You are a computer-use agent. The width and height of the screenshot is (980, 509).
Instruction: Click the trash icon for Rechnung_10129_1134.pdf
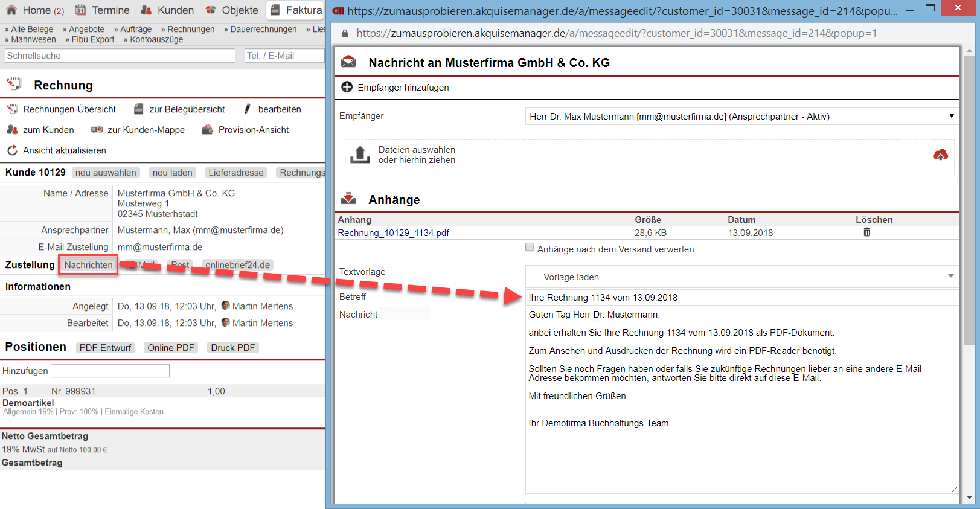click(x=866, y=232)
